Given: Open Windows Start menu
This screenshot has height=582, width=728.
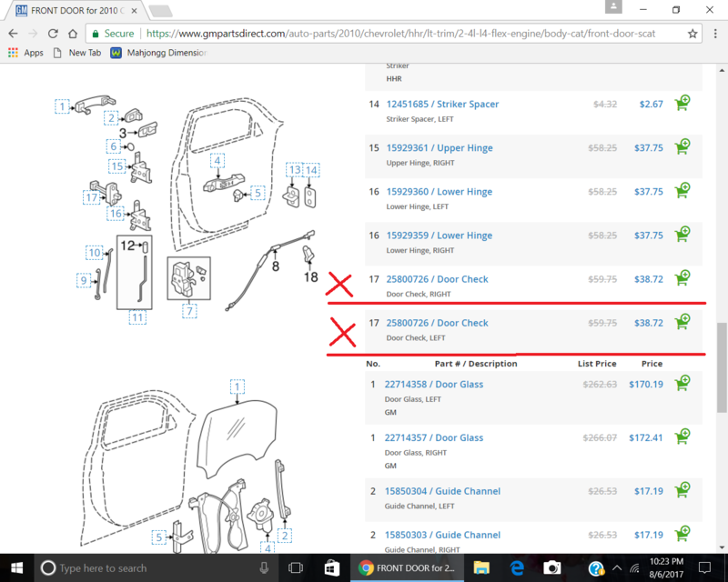Looking at the screenshot, I should (16, 567).
